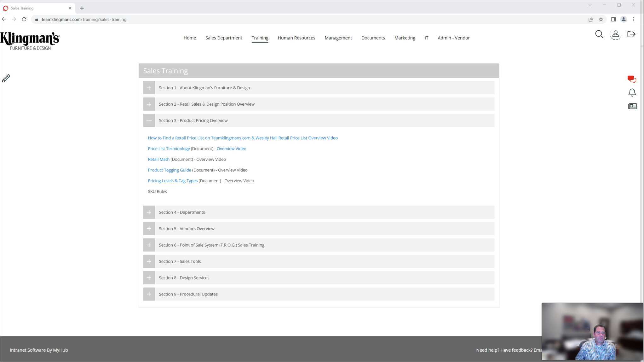Collapse Section 3 Product Pricing Overview
This screenshot has height=362, width=644.
[149, 121]
